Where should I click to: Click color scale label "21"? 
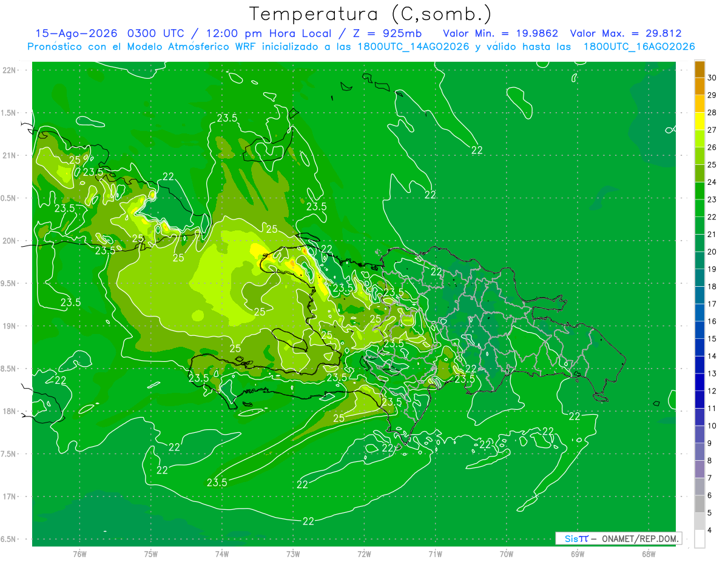click(x=713, y=235)
